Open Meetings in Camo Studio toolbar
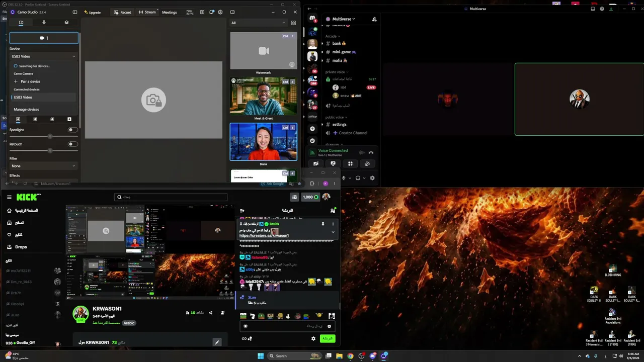The width and height of the screenshot is (644, 362). [170, 12]
